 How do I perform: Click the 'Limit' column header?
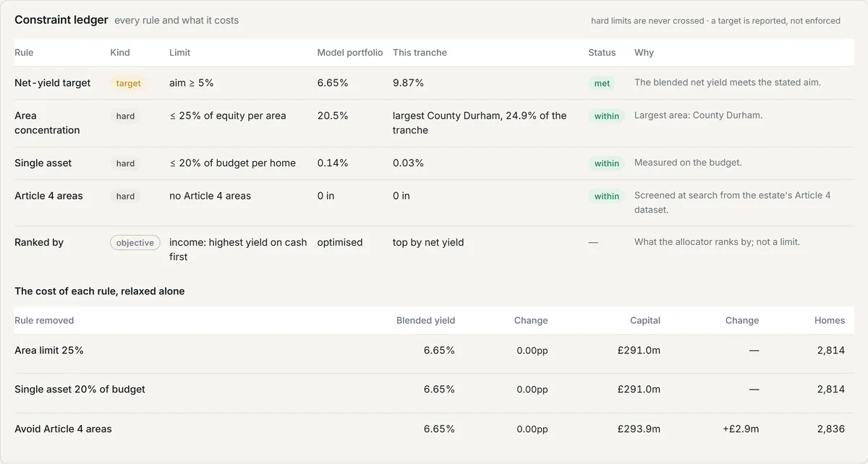coord(180,53)
